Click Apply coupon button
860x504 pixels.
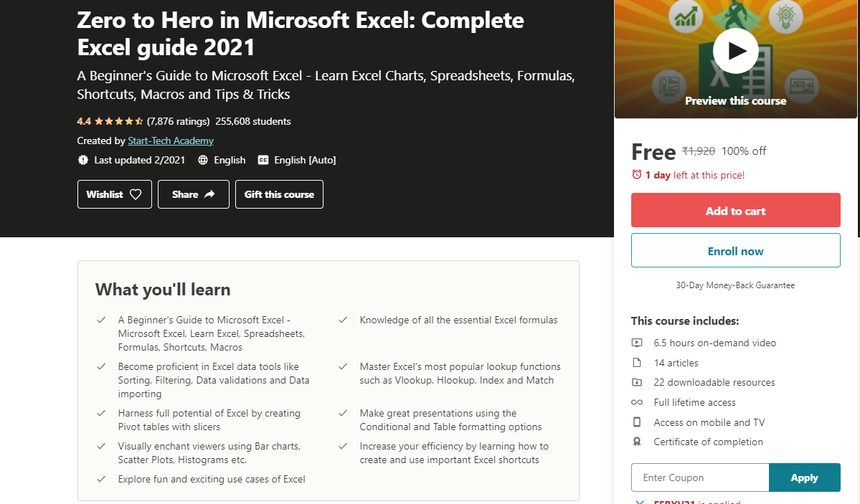804,477
